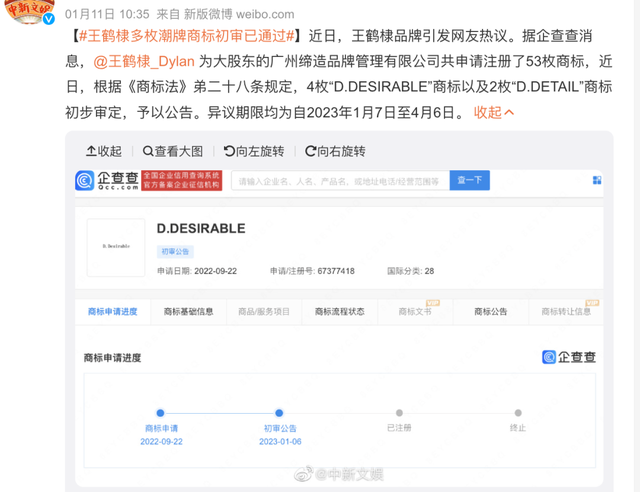The height and width of the screenshot is (492, 640).
Task: Switch to the 商标申请进度 tab
Action: [x=113, y=312]
